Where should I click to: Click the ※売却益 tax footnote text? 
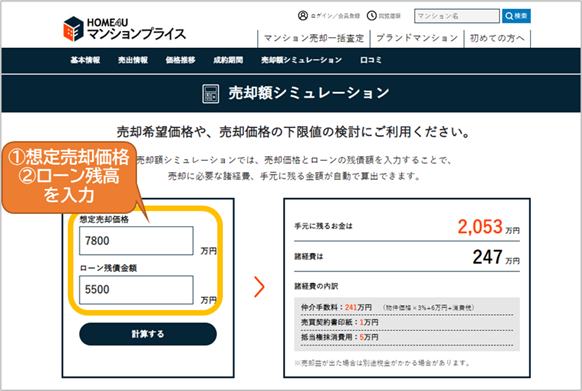382,363
